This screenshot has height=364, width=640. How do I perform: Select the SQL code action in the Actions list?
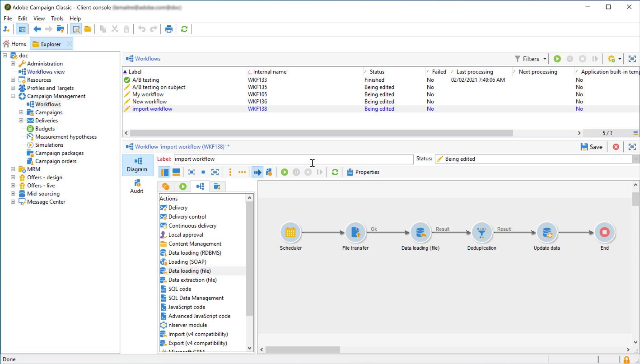180,289
